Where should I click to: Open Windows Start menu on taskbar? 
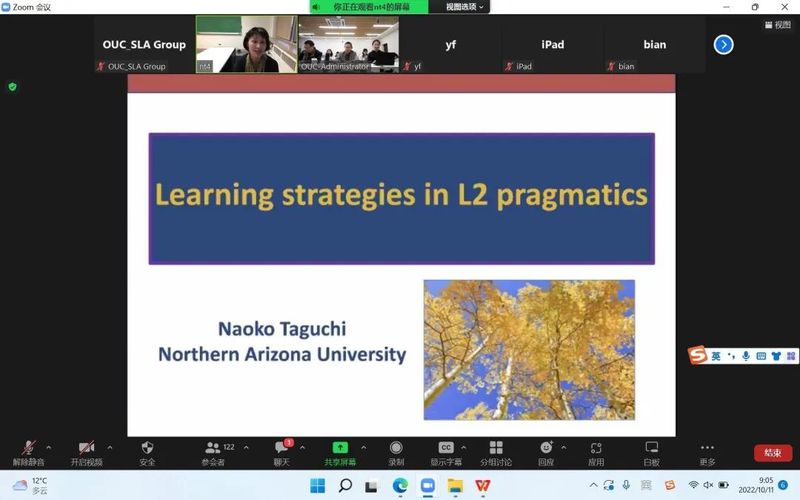pos(318,486)
